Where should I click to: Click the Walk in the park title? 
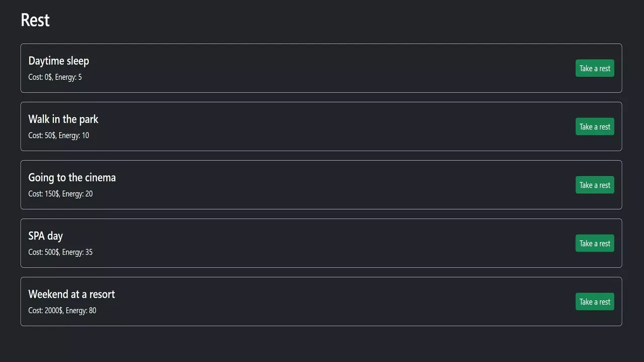pos(63,119)
